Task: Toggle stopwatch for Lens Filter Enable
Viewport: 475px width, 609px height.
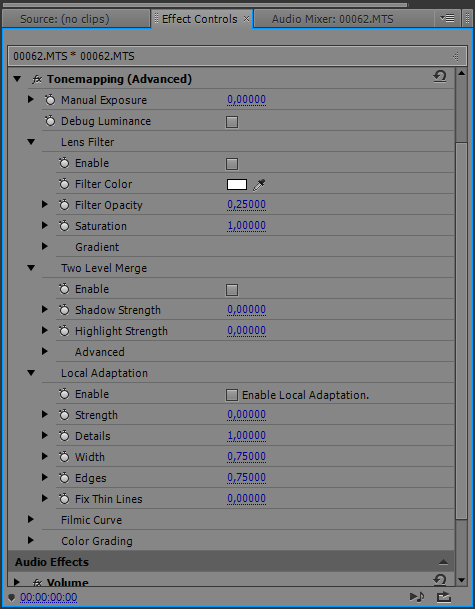Action: [x=64, y=163]
